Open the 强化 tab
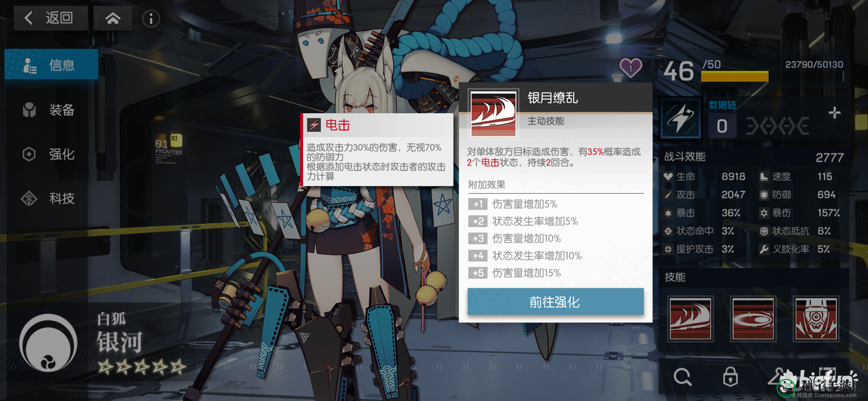 pyautogui.click(x=52, y=154)
